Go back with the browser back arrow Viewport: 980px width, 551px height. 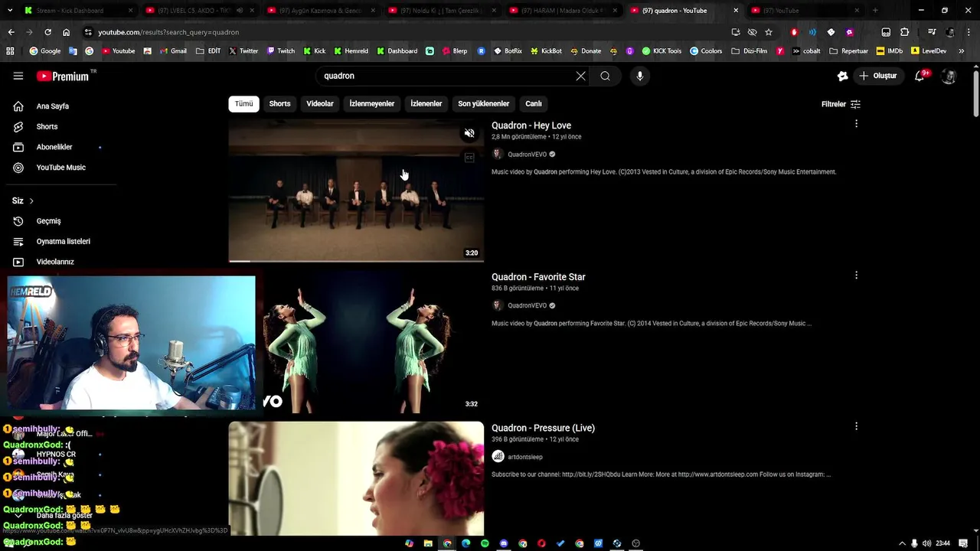click(11, 32)
